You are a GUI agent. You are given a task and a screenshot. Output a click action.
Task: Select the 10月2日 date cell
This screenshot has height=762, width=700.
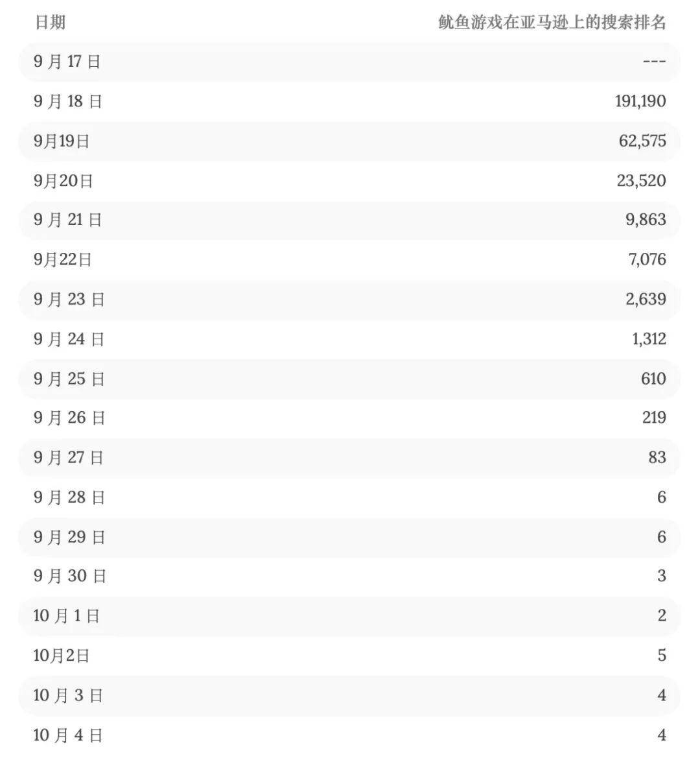(x=62, y=656)
